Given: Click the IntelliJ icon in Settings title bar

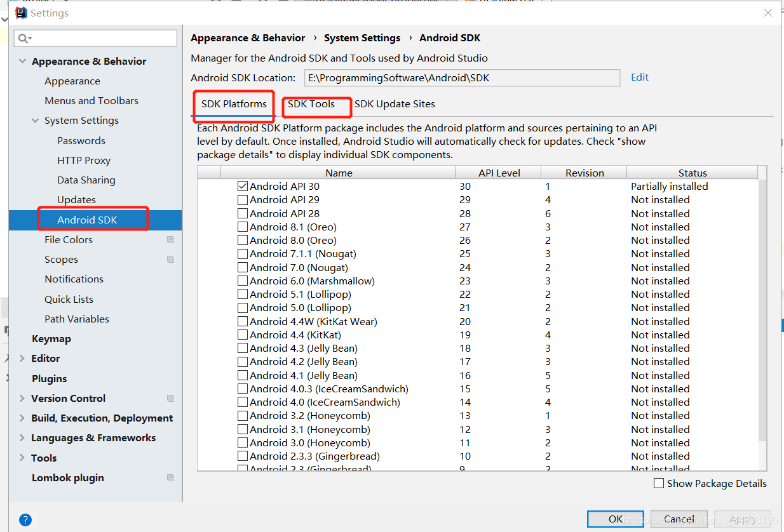Looking at the screenshot, I should pos(21,13).
